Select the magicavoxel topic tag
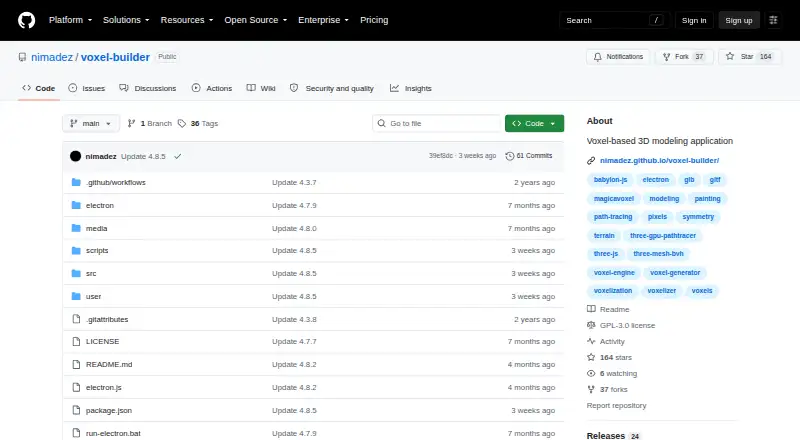Image resolution: width=800 pixels, height=440 pixels. pyautogui.click(x=614, y=199)
